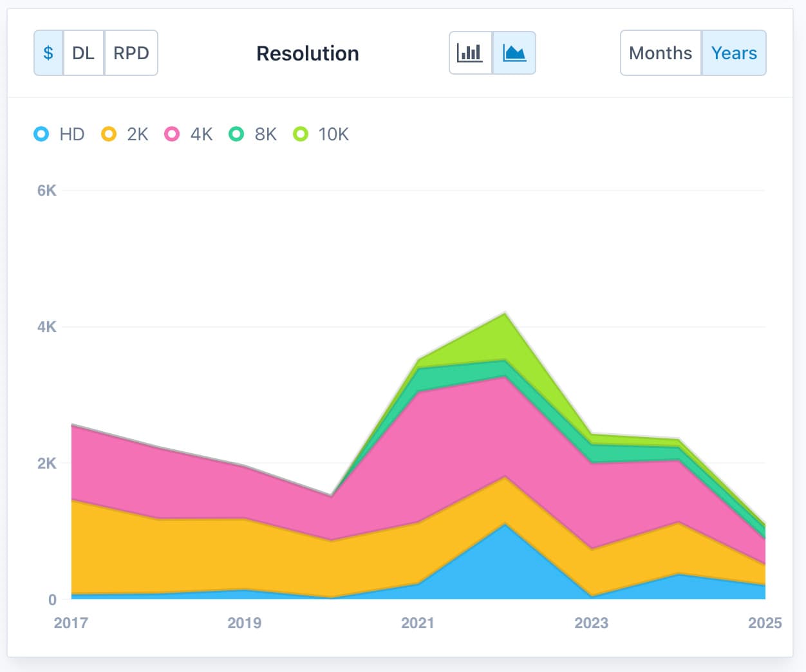
Task: Click the 2023 x-axis year label
Action: [591, 622]
